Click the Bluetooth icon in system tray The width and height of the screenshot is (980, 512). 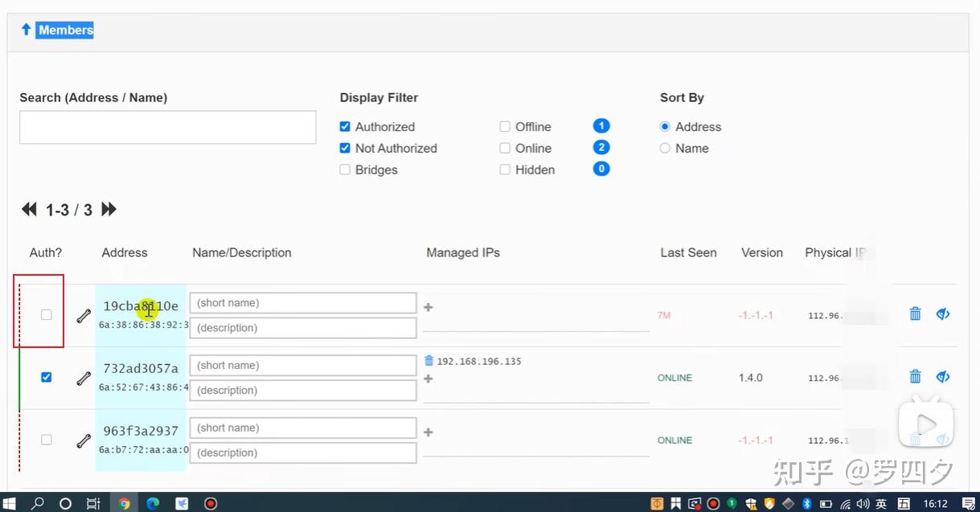806,502
